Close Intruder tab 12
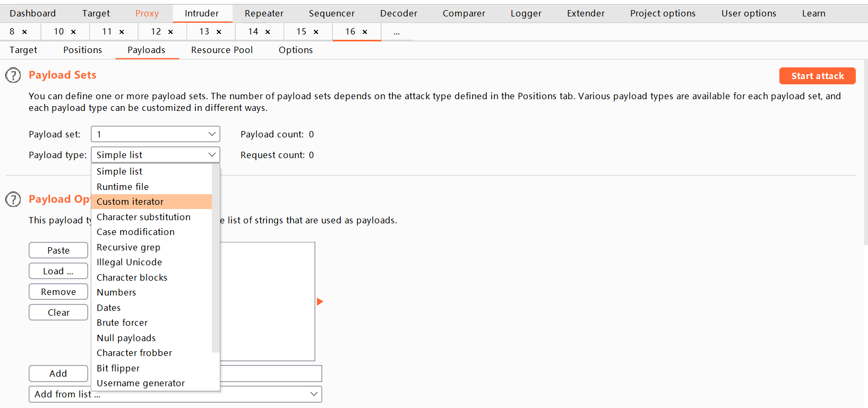The height and width of the screenshot is (408, 868). 170,32
